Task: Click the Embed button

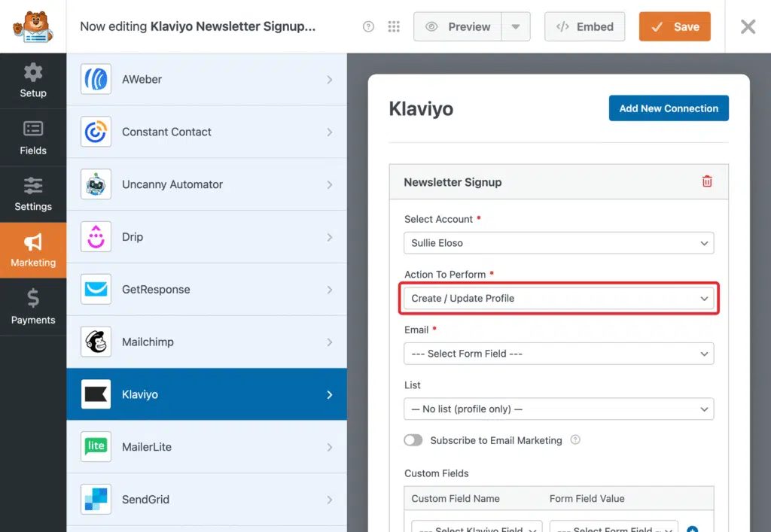Action: tap(584, 26)
